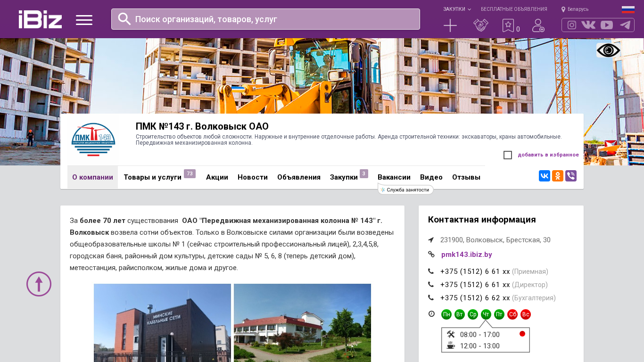Image resolution: width=644 pixels, height=362 pixels.
Task: Open the Минские кабельные сети photo
Action: click(162, 323)
